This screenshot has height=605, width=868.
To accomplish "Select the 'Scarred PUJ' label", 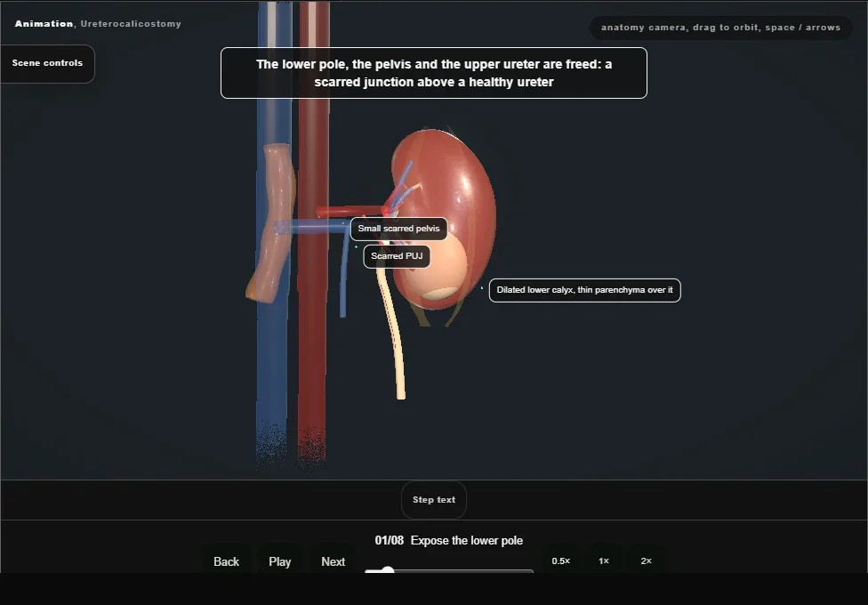I will 397,256.
